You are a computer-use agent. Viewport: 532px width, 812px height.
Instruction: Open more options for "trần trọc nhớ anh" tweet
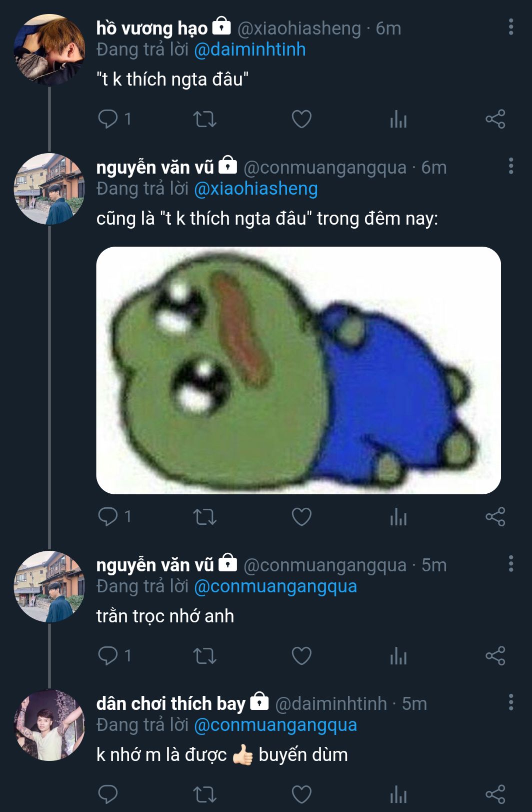click(510, 564)
